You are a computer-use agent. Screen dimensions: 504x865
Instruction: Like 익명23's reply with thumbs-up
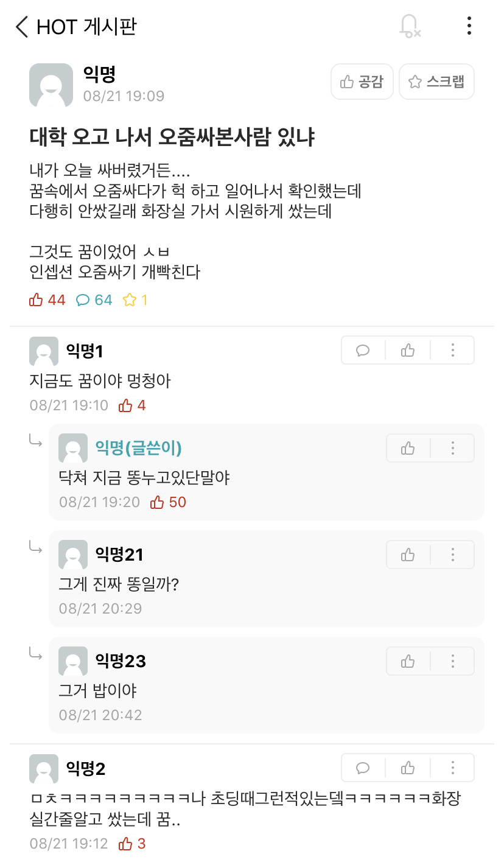408,661
